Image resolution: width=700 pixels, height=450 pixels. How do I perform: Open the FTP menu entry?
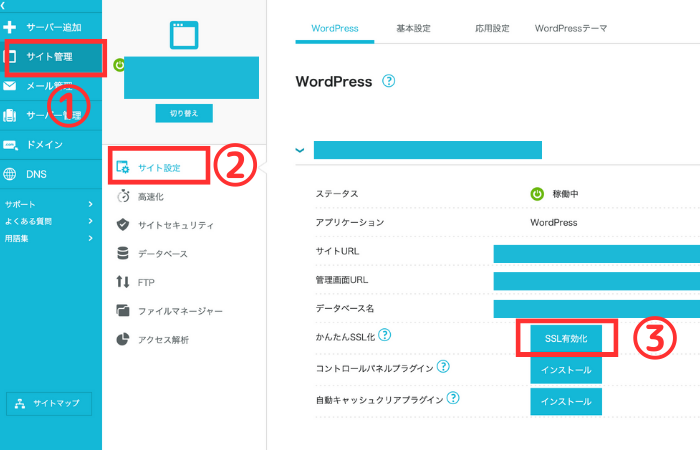[x=146, y=282]
